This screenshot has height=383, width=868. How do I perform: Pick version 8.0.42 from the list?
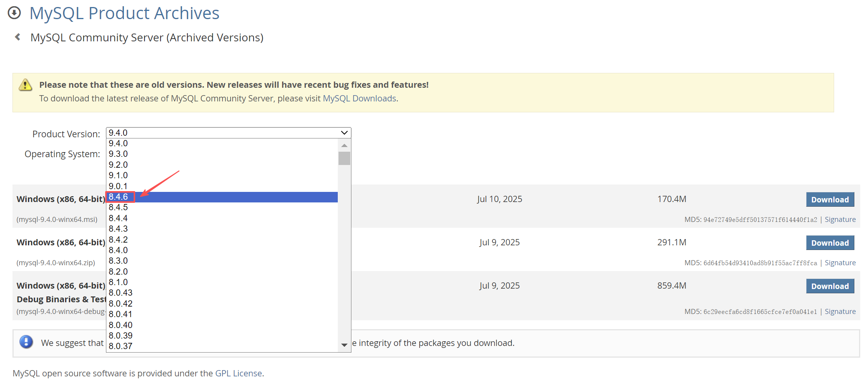coord(222,304)
